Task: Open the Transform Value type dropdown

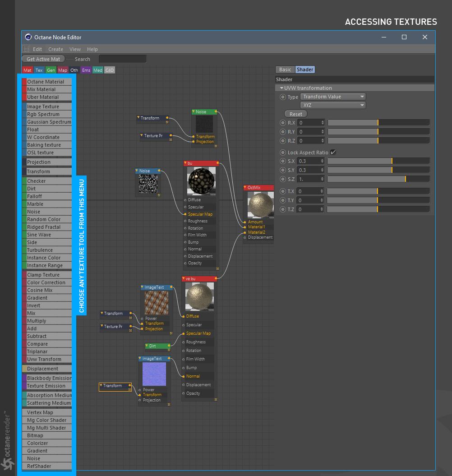Action: [333, 97]
